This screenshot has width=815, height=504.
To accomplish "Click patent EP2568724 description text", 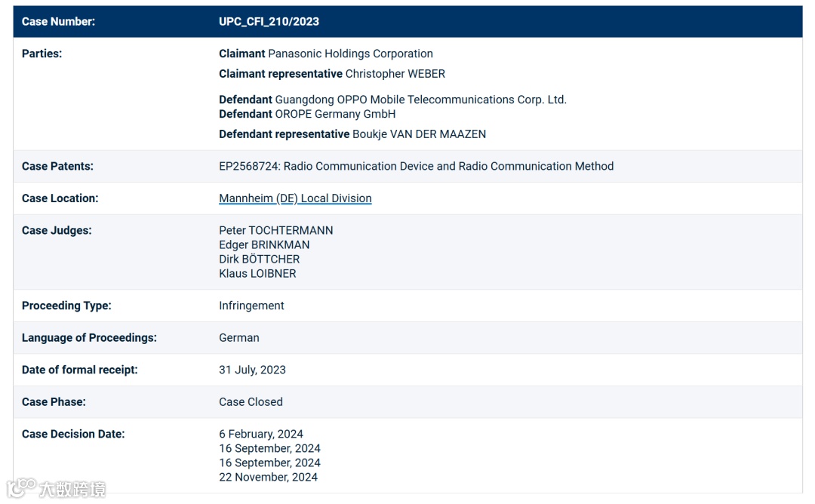I will tap(417, 166).
